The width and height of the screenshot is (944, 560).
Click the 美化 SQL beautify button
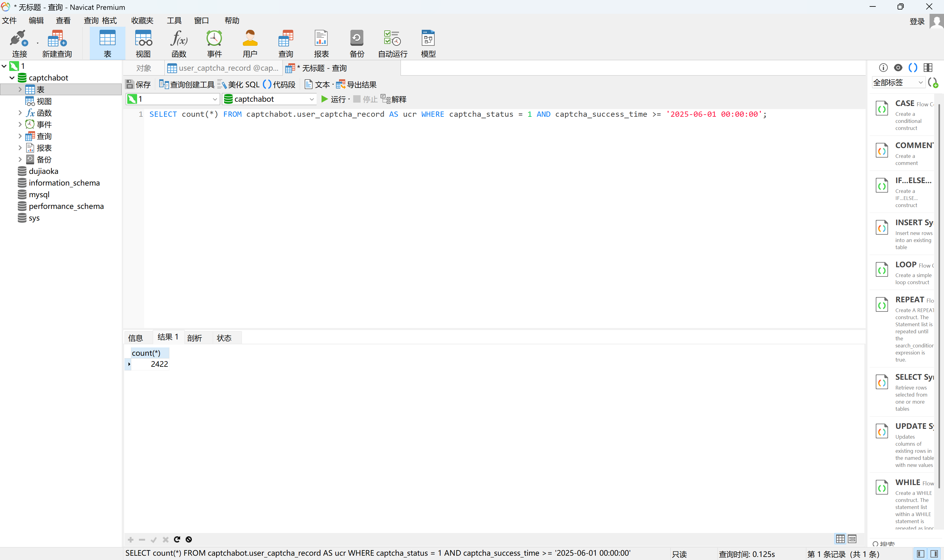click(x=239, y=84)
